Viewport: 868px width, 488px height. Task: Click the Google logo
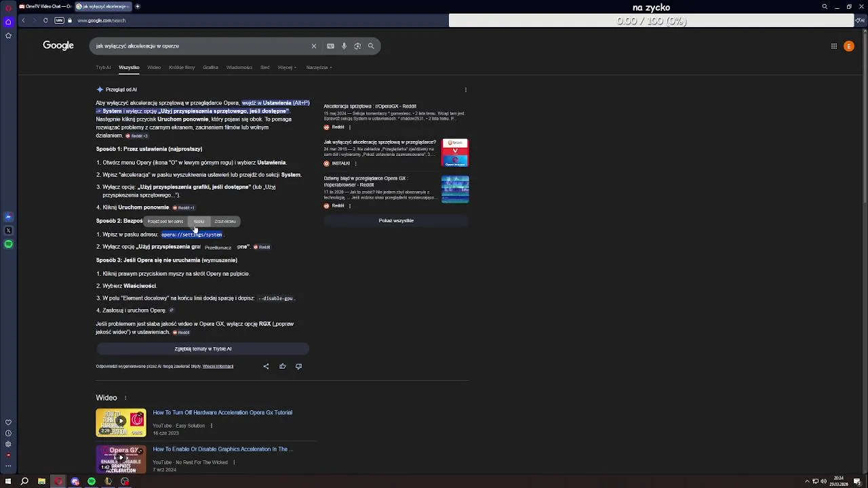click(58, 45)
